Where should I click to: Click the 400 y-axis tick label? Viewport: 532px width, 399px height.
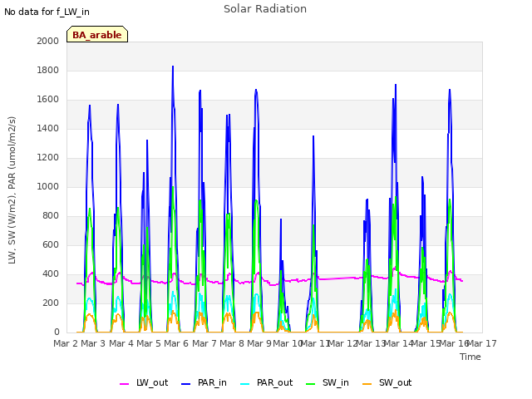(x=51, y=273)
